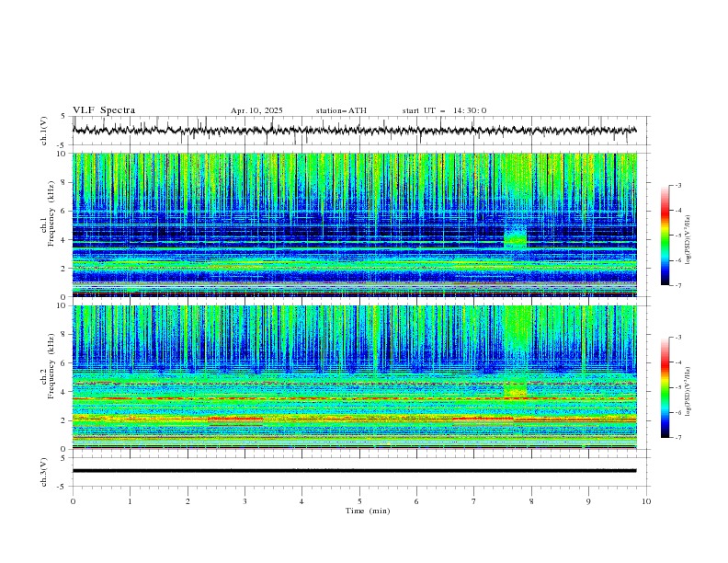Image resolution: width=728 pixels, height=563 pixels.
Task: Click the time axis tick label "0"
Action: (73, 501)
